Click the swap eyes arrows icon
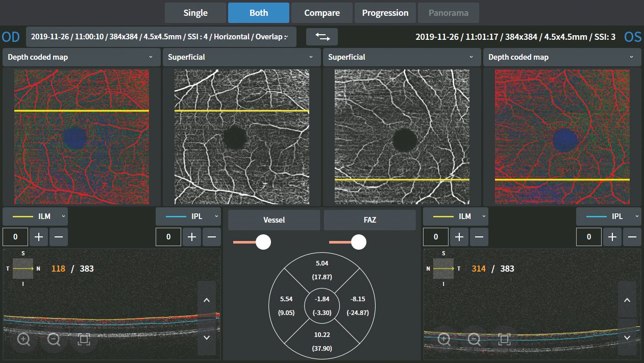 click(322, 36)
